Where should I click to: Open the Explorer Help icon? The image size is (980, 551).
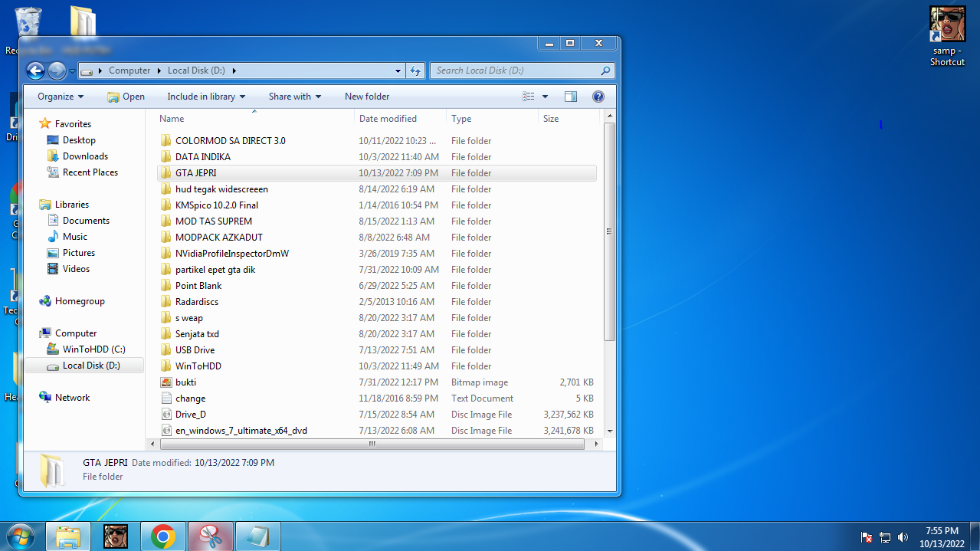click(598, 97)
